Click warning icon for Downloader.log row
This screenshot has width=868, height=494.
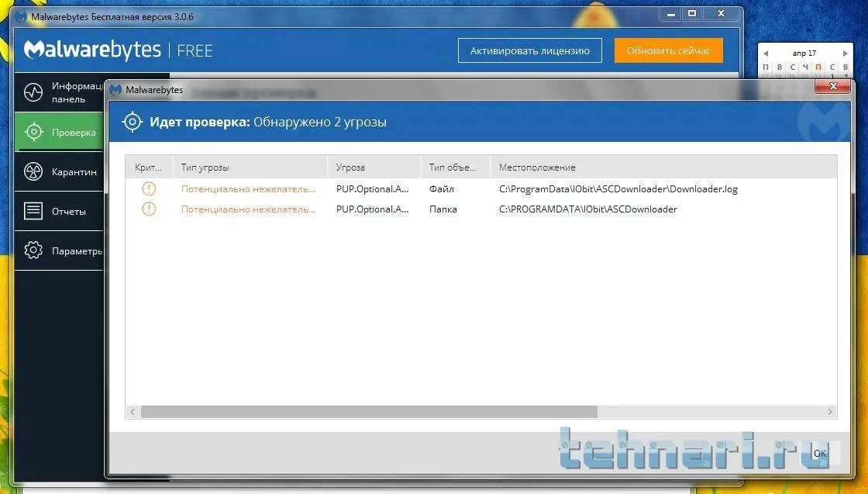[x=149, y=189]
